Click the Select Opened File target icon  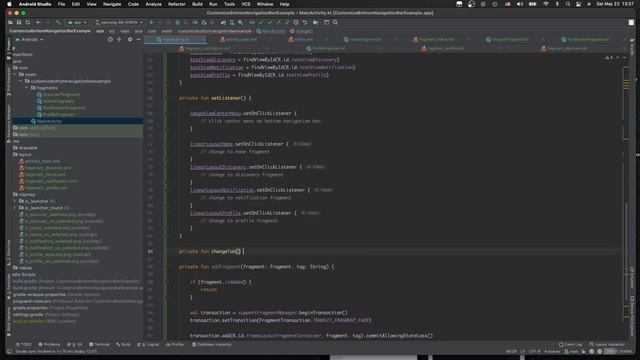110,40
